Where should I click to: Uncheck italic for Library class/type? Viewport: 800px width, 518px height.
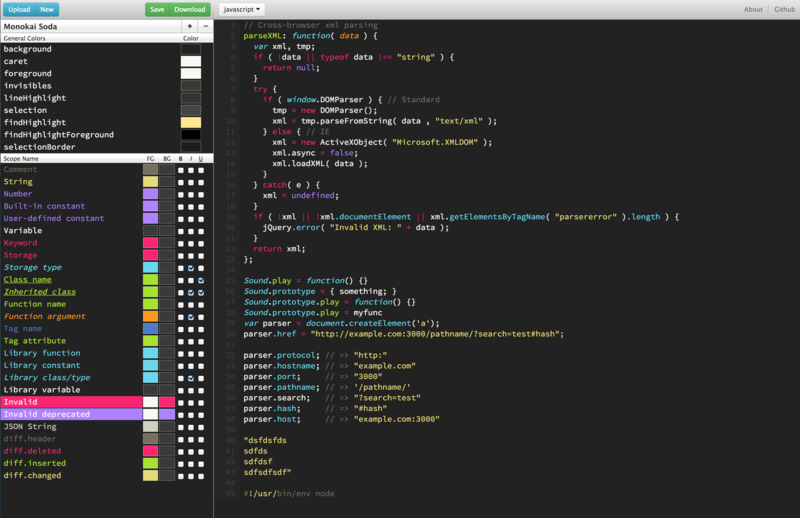click(191, 379)
